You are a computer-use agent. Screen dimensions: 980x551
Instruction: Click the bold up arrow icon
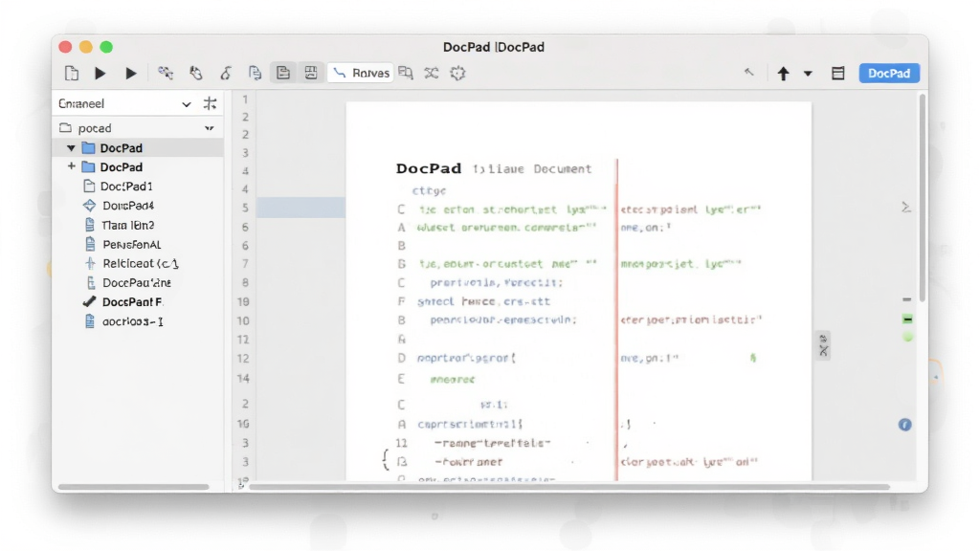coord(783,74)
